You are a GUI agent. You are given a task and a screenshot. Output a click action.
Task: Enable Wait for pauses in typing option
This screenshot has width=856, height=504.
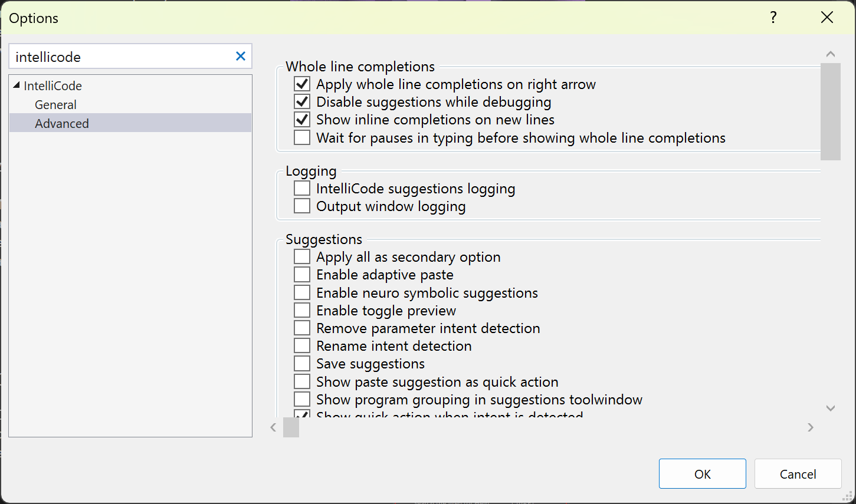click(x=301, y=137)
